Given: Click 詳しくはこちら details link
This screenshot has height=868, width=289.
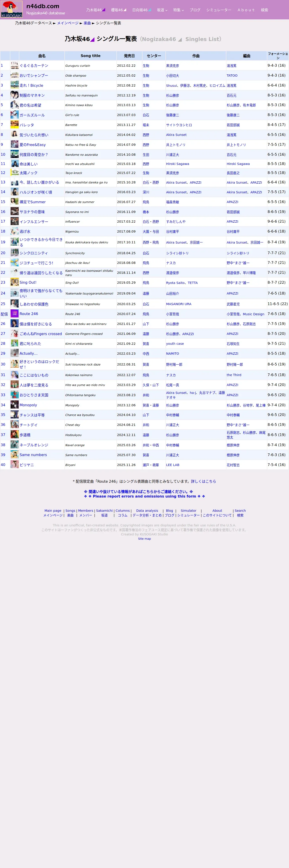Looking at the screenshot, I should (203, 481).
